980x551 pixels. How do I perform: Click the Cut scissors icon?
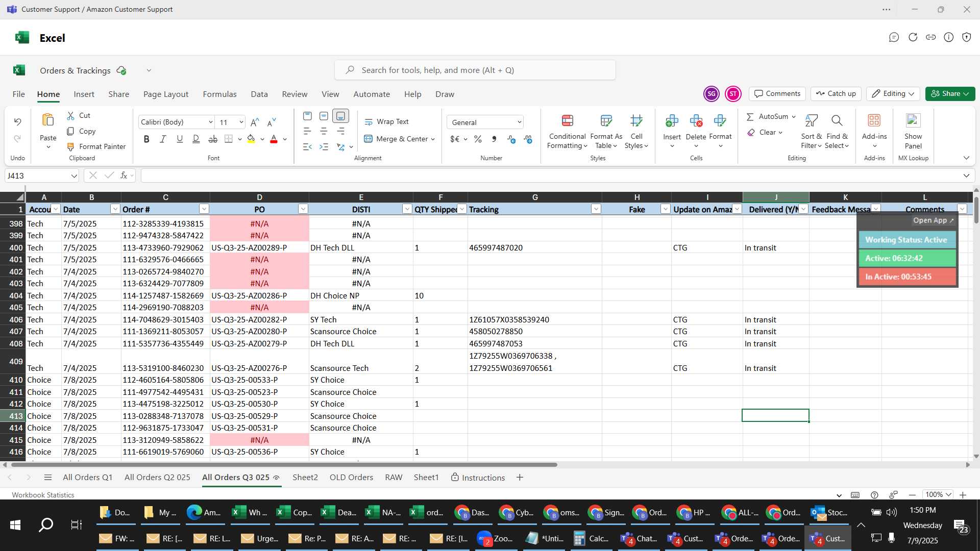pos(70,116)
